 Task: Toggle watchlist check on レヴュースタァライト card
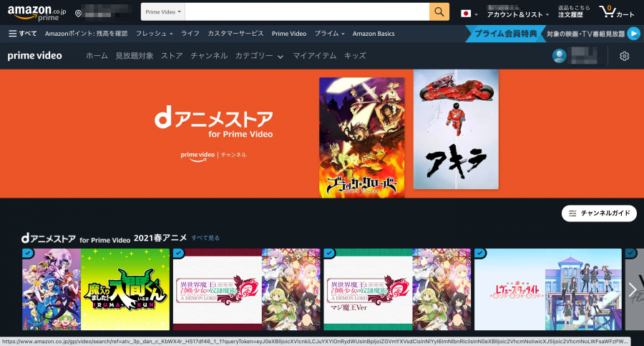480,253
